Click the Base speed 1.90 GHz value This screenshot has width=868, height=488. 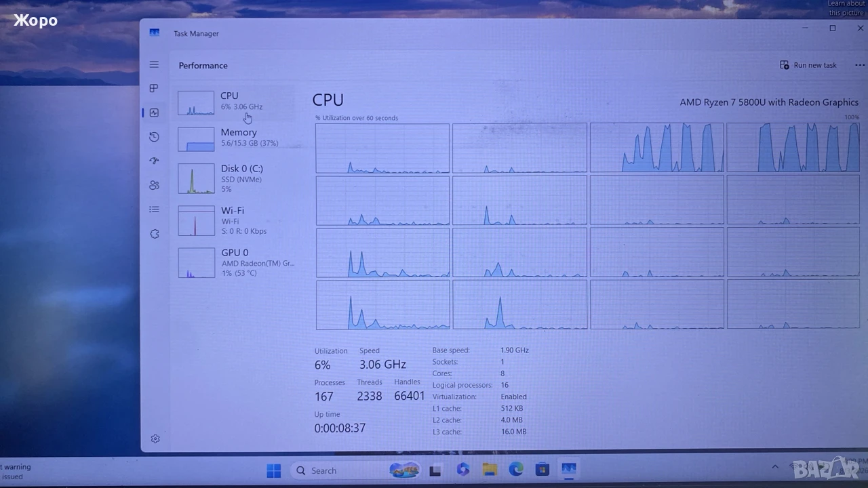pos(515,350)
